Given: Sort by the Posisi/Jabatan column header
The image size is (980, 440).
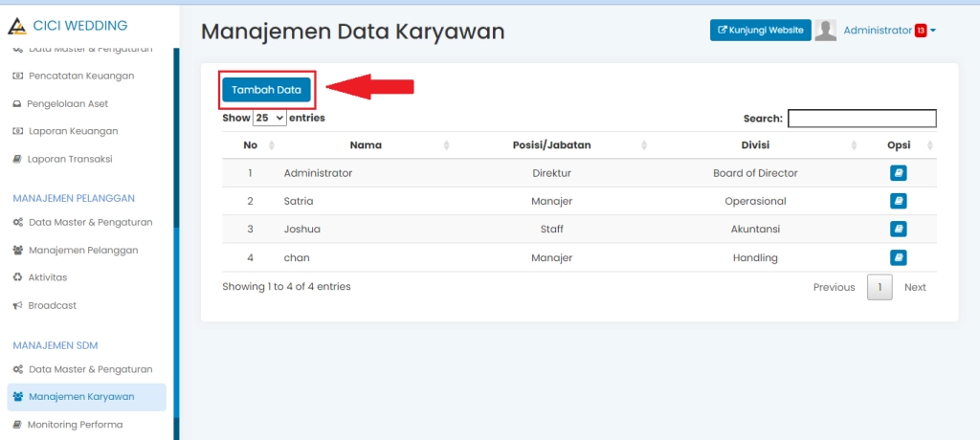Looking at the screenshot, I should pos(551,145).
